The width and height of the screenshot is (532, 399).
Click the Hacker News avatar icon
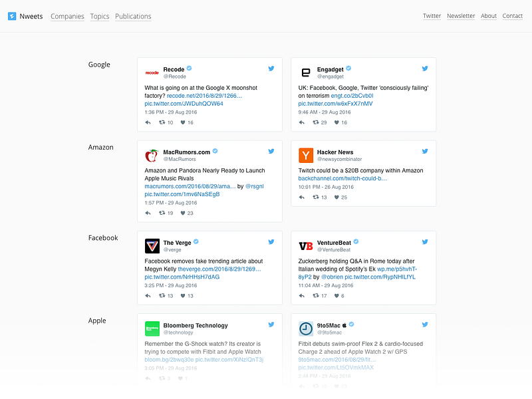pos(306,156)
